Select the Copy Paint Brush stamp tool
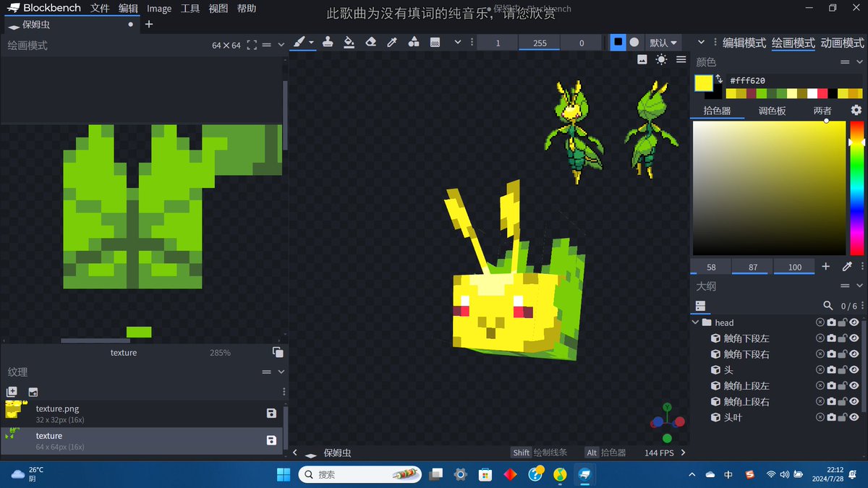This screenshot has width=868, height=488. (x=328, y=42)
